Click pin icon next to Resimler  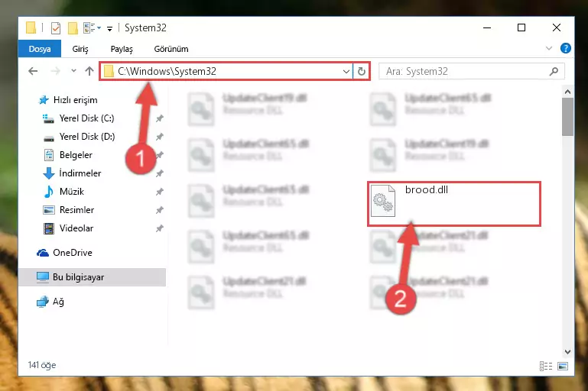point(159,211)
